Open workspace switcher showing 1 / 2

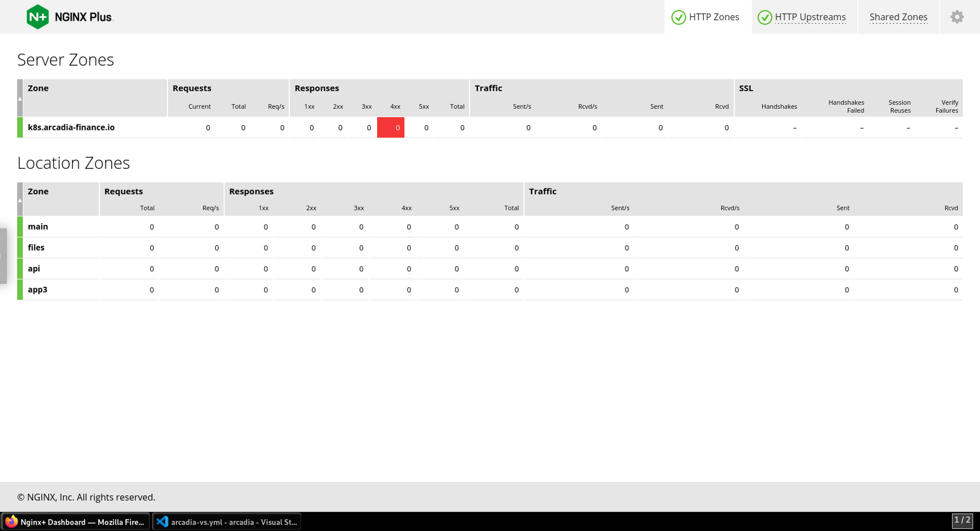[x=962, y=520]
